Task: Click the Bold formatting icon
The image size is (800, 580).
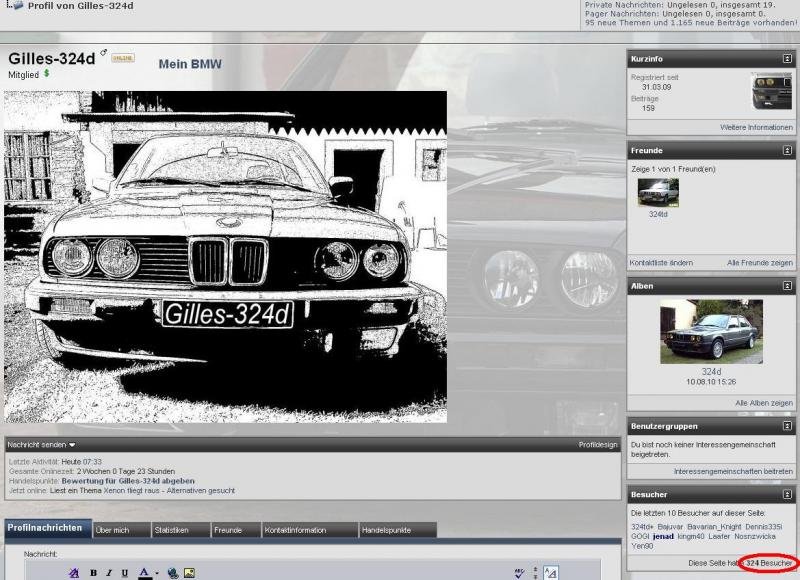Action: click(93, 573)
